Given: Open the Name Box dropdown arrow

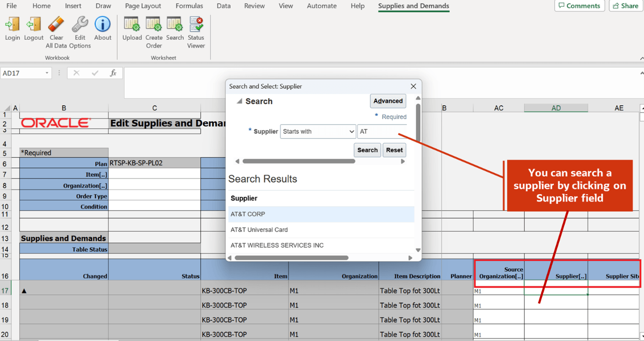Looking at the screenshot, I should (47, 73).
